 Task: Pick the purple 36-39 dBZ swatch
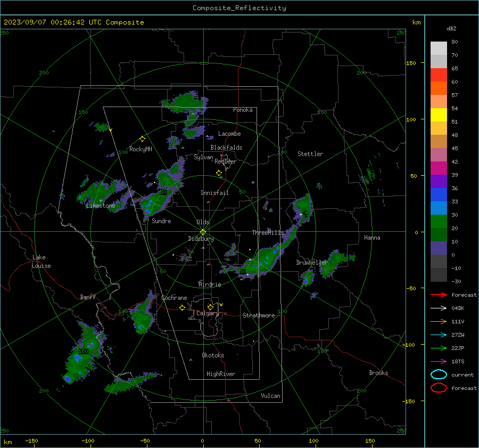tap(439, 182)
